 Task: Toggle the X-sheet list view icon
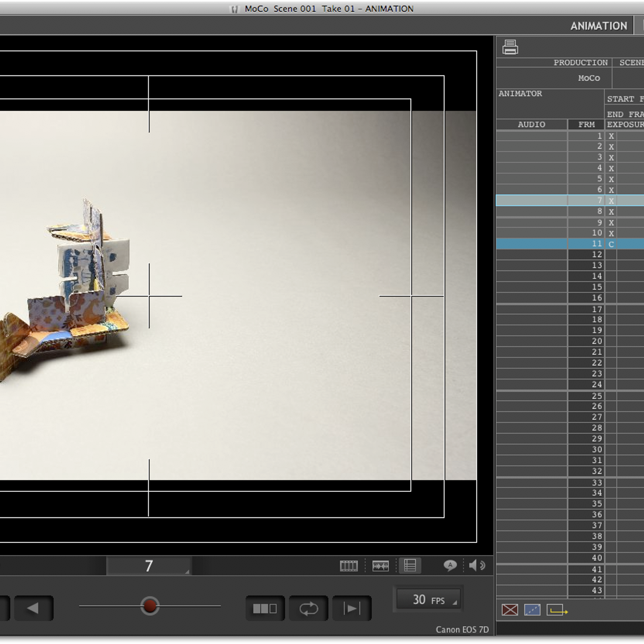coord(410,566)
